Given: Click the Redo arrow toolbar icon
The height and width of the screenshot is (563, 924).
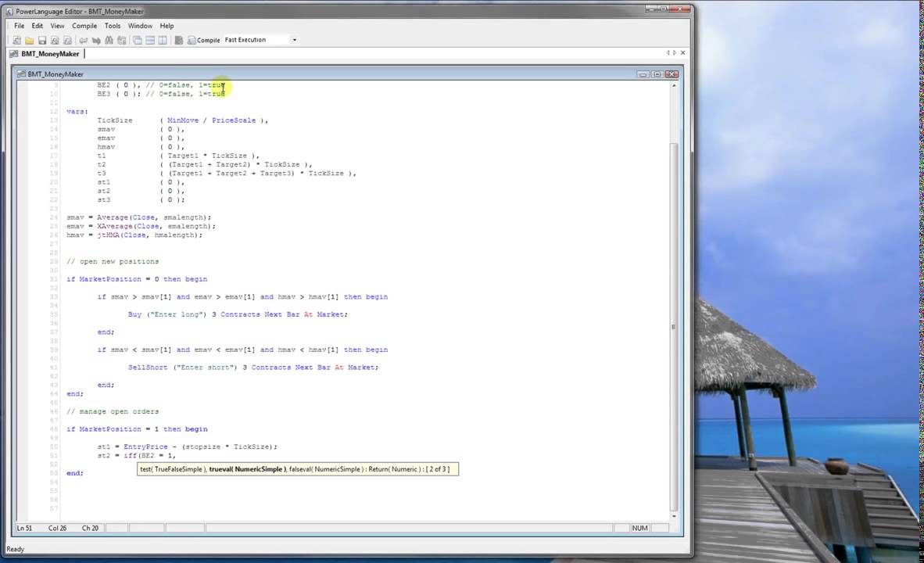Looking at the screenshot, I should coord(96,40).
